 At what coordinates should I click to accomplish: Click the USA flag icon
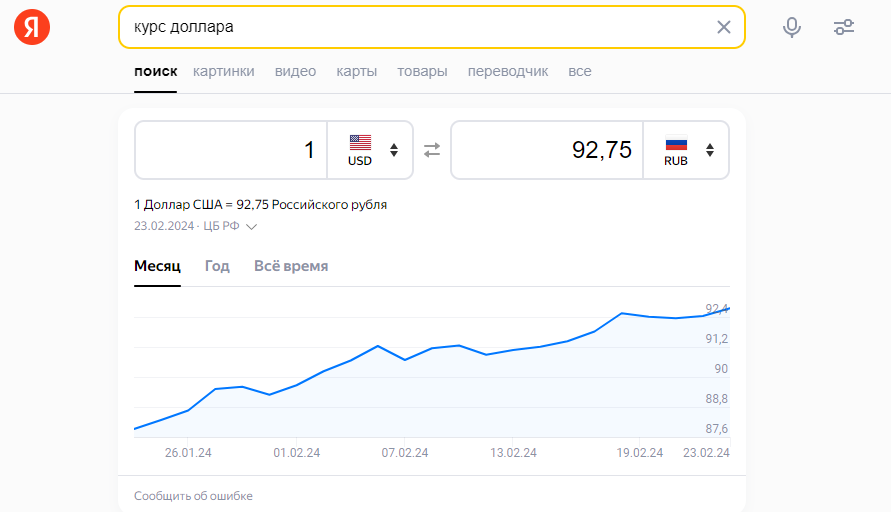coord(360,142)
